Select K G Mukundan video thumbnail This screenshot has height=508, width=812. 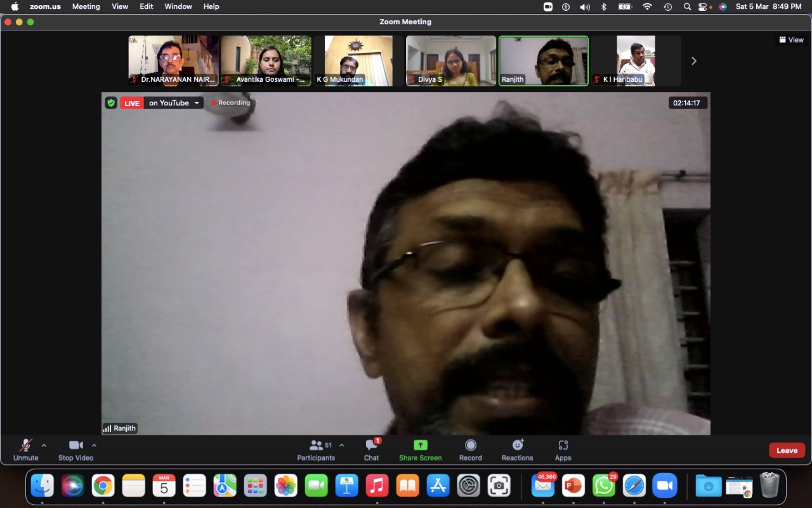click(358, 61)
